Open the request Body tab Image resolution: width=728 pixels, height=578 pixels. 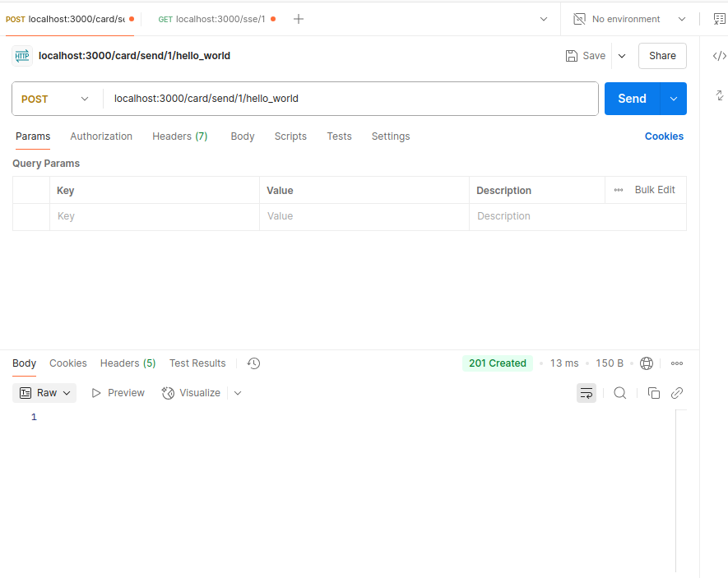click(x=243, y=136)
